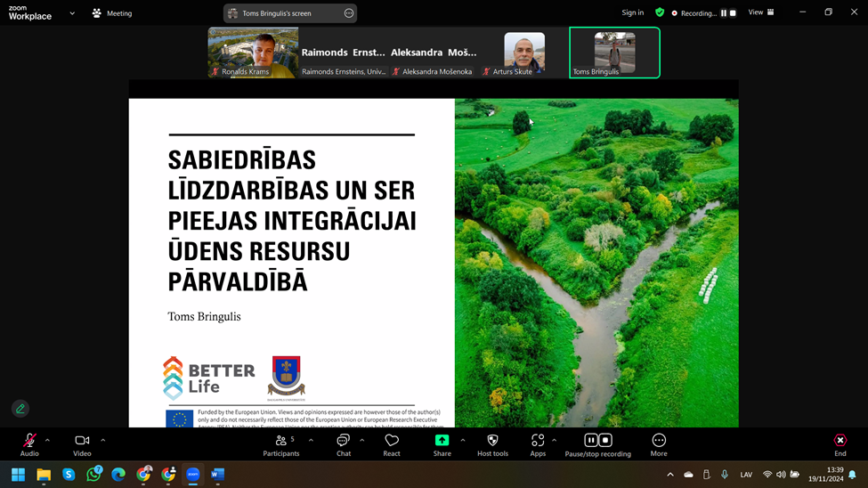Select Raimonds Ernsteins participant tile
The image size is (868, 488).
(x=344, y=53)
